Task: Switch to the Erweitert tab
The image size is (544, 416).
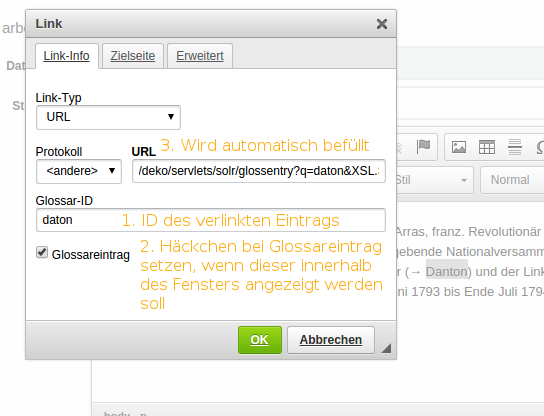Action: point(200,56)
